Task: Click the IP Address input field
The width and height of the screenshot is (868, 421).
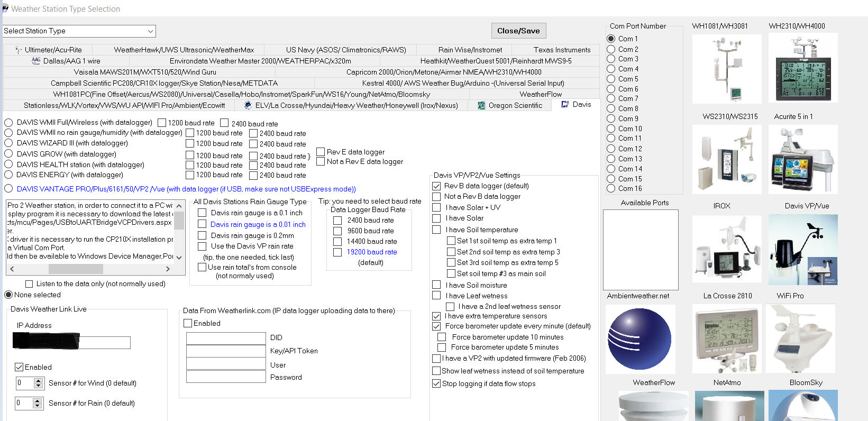Action: coord(71,342)
